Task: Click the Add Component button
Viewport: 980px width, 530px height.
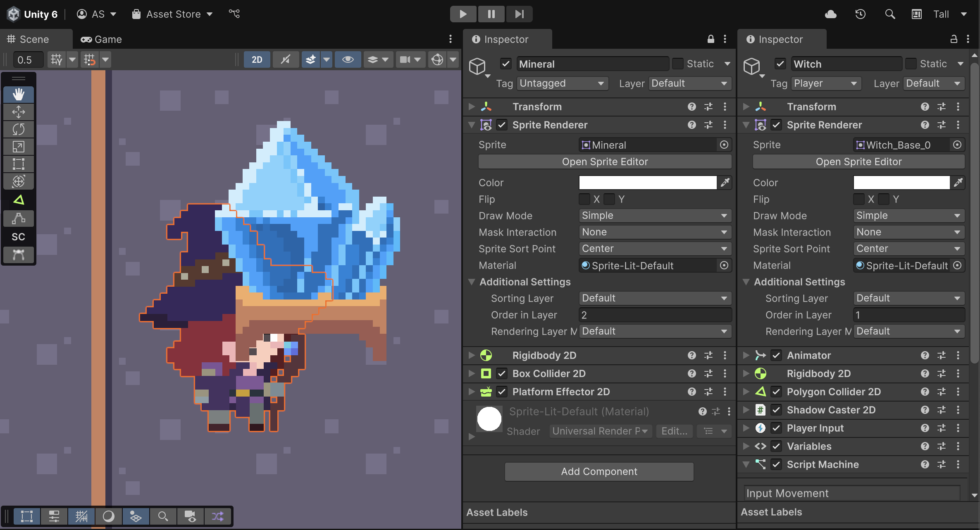Action: [599, 471]
